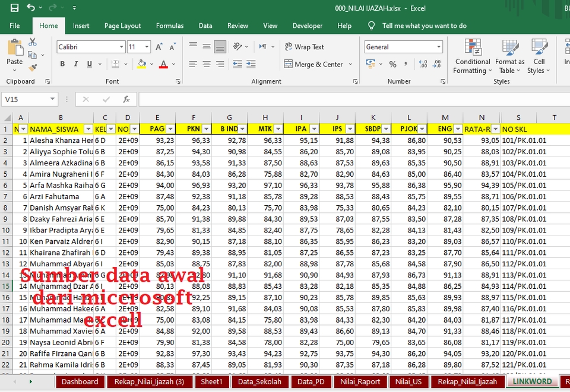Click Tell me what you want to do

point(424,26)
